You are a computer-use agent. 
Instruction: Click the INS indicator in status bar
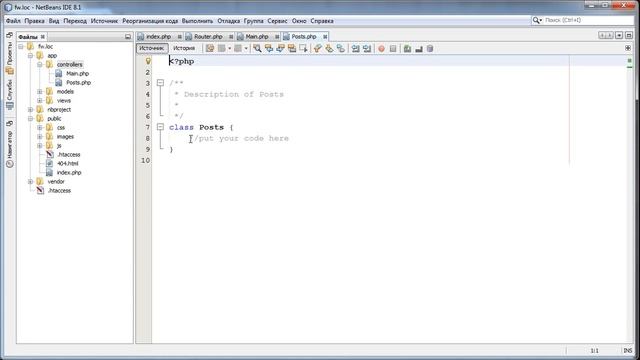(628, 351)
